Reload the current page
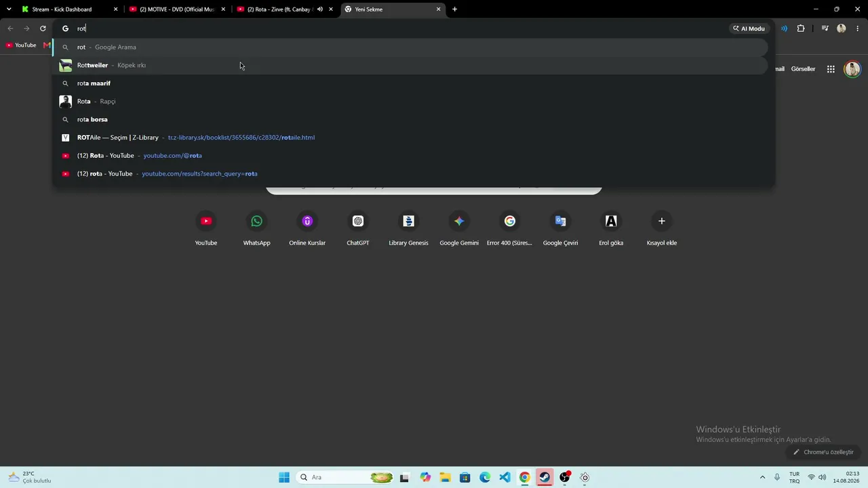 (43, 28)
